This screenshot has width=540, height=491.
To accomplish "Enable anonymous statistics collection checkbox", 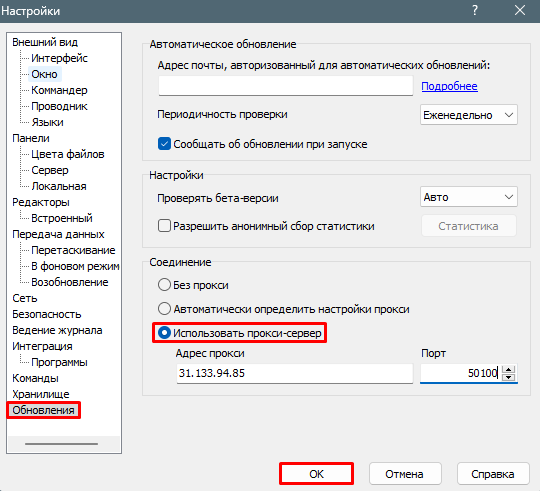I will click(164, 226).
